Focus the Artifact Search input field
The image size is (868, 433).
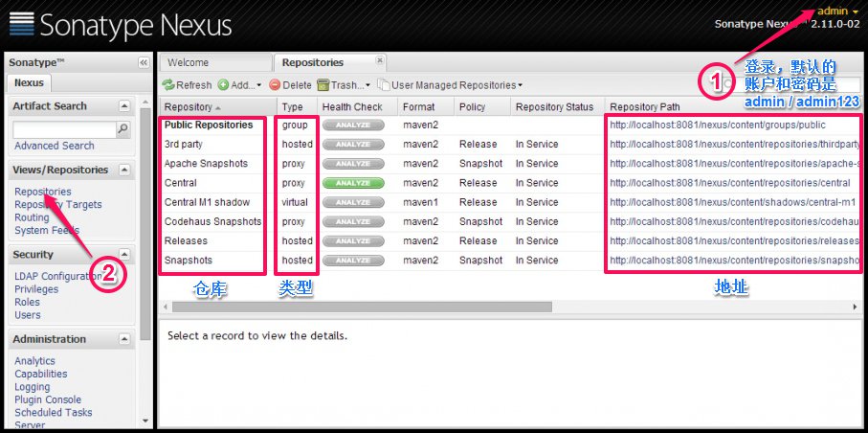(x=64, y=129)
